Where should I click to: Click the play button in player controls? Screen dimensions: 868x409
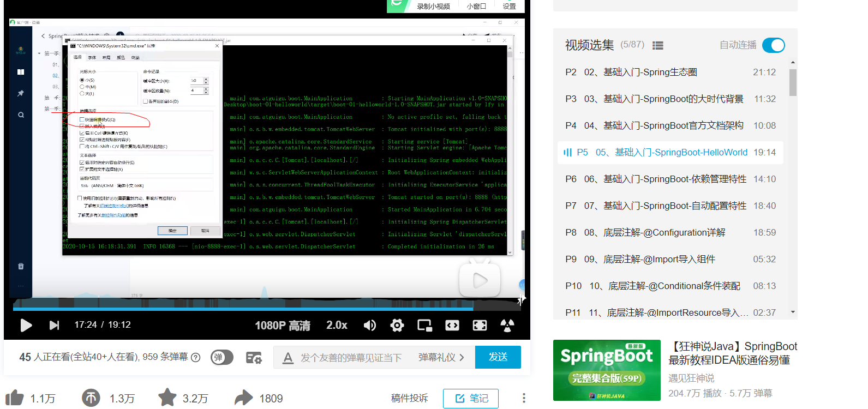point(26,326)
